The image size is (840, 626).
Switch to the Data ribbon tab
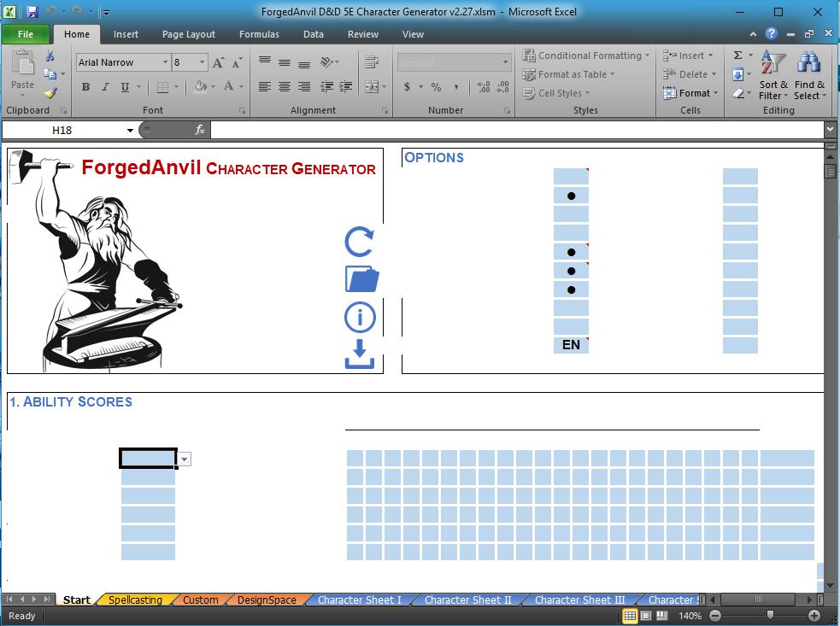(314, 34)
